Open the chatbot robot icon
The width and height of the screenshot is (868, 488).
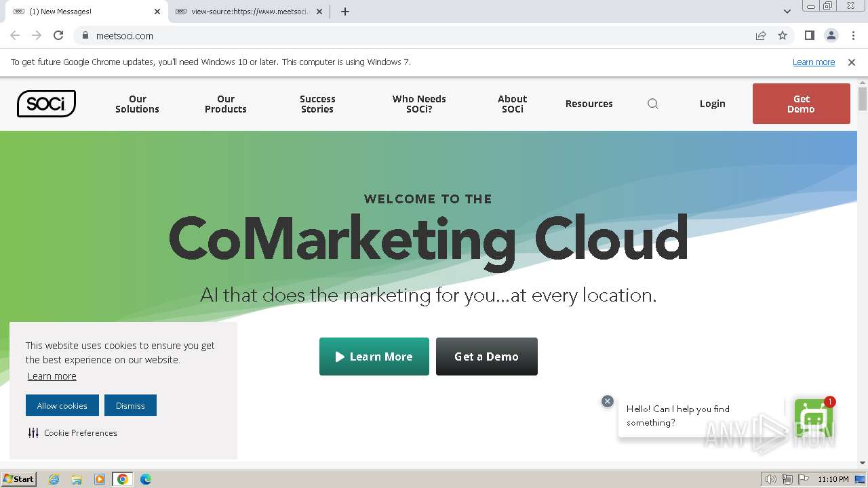coord(813,417)
